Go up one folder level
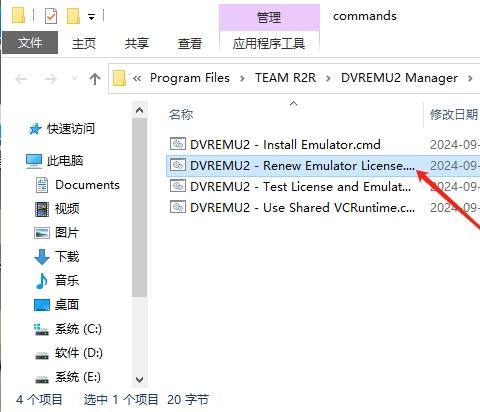This screenshot has width=480, height=412. point(95,79)
